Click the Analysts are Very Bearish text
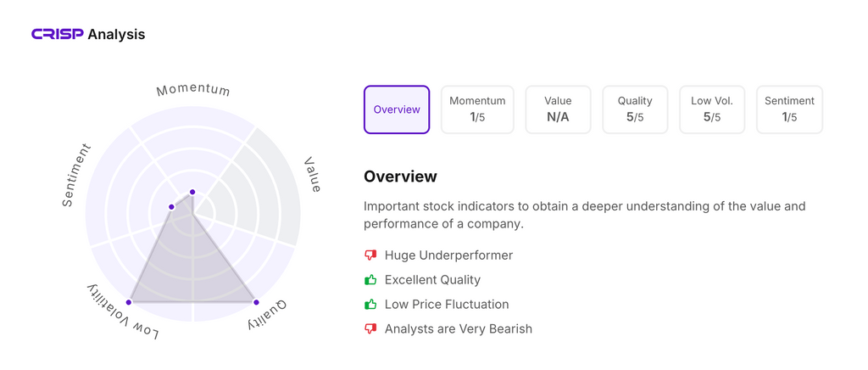 tap(458, 328)
